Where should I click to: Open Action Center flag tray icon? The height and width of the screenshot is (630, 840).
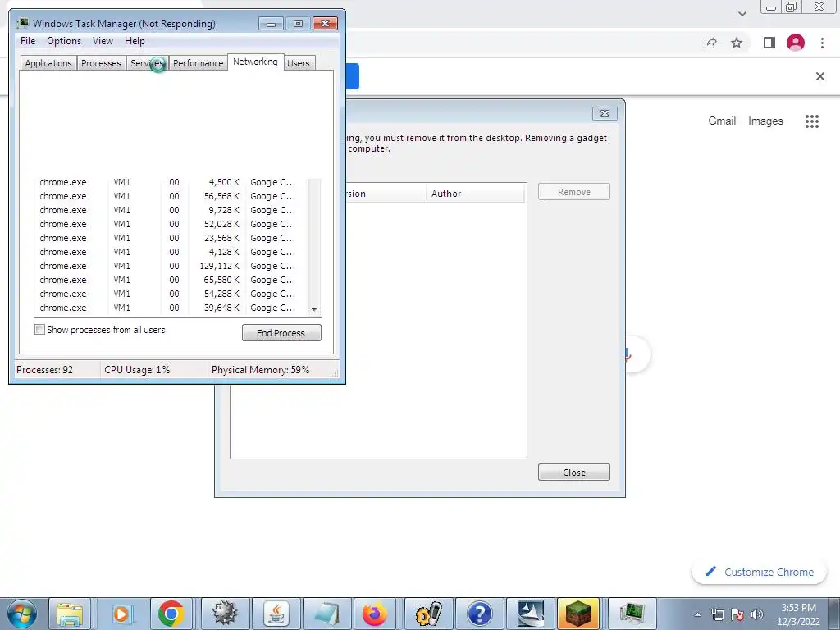[737, 614]
